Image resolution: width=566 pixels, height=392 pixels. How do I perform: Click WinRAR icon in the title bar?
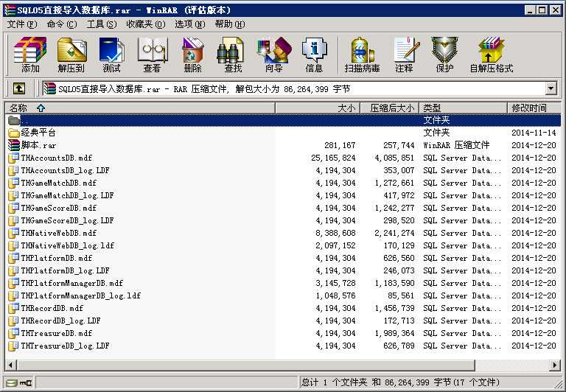tap(10, 10)
